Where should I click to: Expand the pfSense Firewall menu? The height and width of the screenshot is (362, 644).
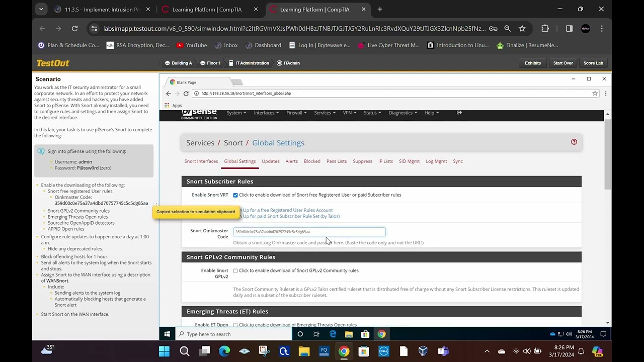(296, 113)
